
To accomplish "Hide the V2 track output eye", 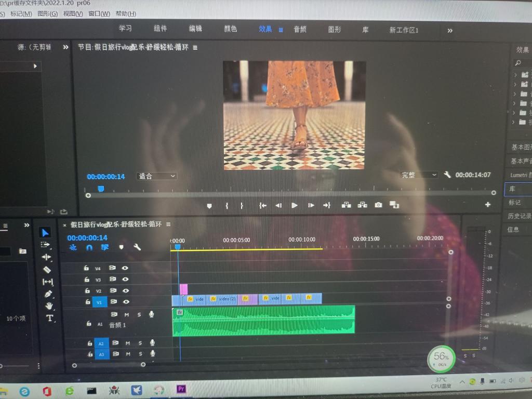I will 125,291.
